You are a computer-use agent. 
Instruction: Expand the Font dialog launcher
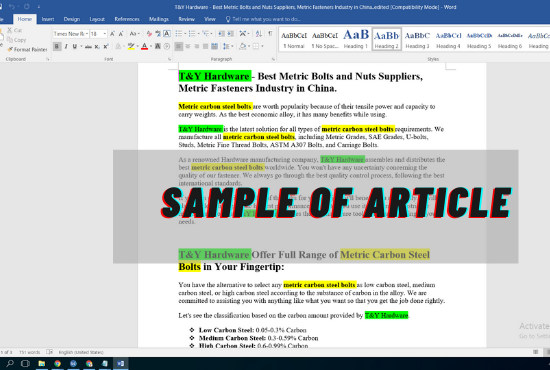169,59
